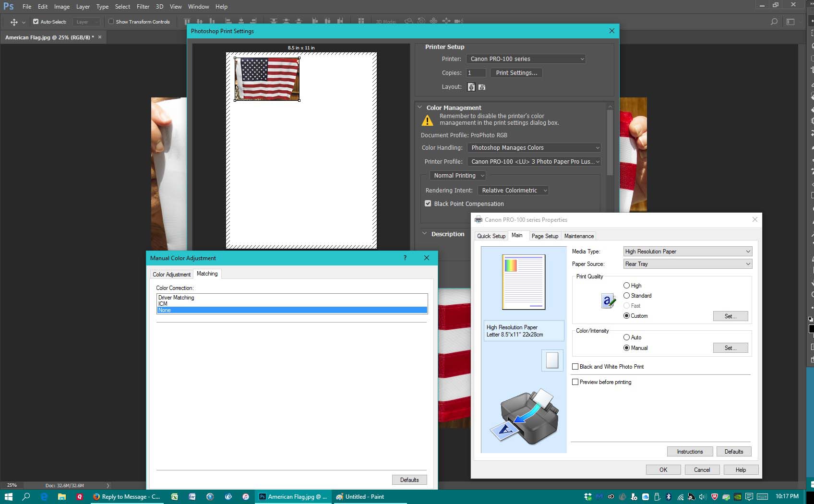Open the Printer Profile dropdown

[x=534, y=162]
